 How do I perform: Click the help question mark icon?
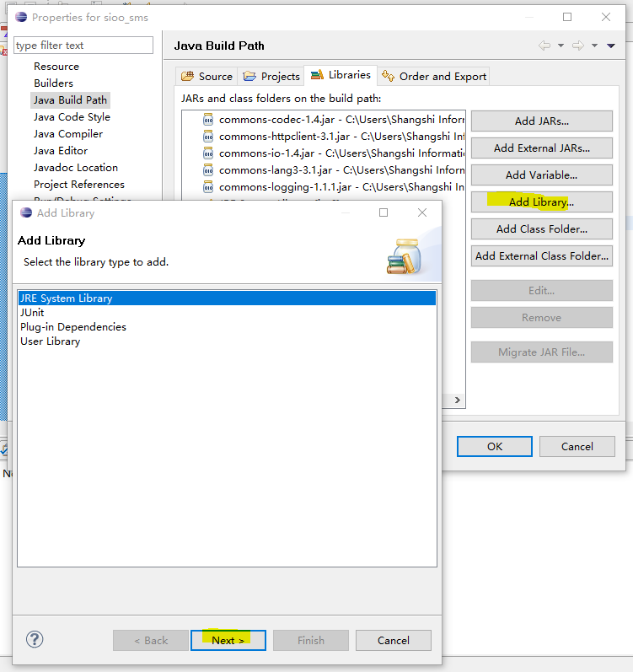pyautogui.click(x=35, y=639)
